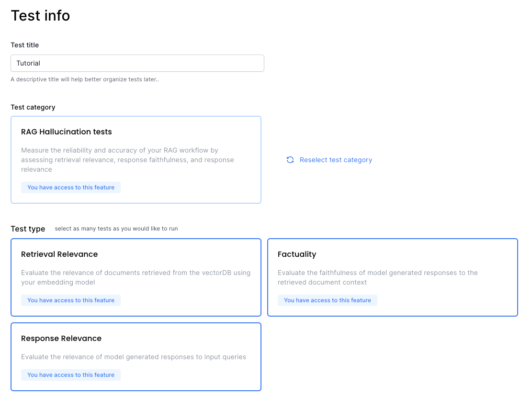The width and height of the screenshot is (532, 407).
Task: Click the Response Relevance heading text
Action: 61,338
